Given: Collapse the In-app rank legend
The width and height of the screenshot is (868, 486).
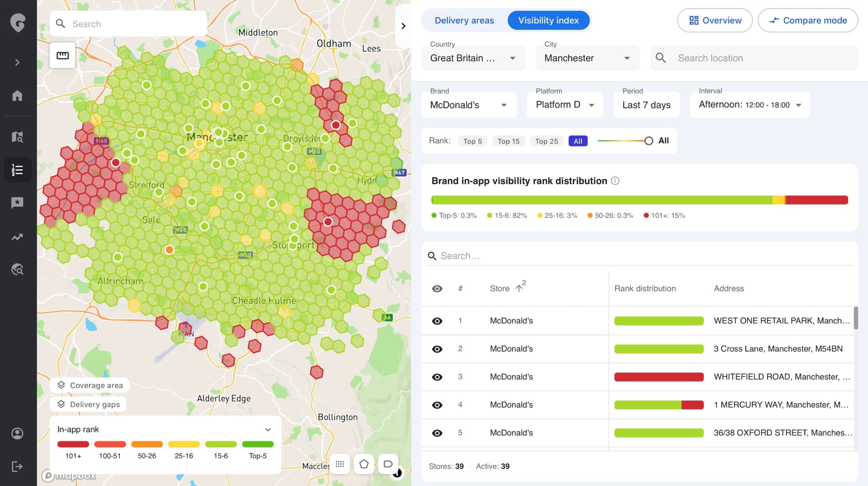Looking at the screenshot, I should point(268,430).
